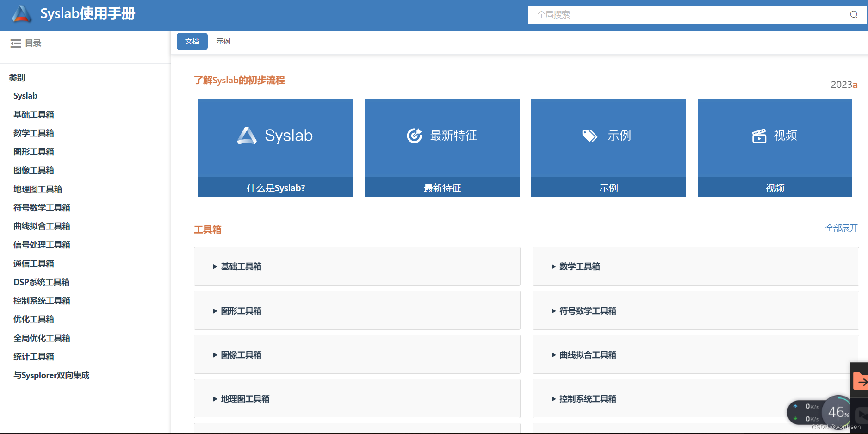Click the 2023a version label
868x434 pixels.
(x=844, y=85)
